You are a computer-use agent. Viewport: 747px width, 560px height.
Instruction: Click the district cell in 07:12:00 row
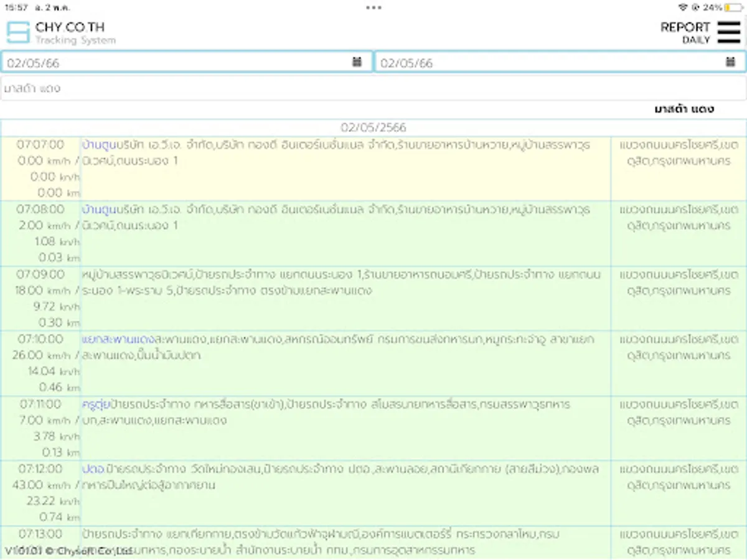click(x=679, y=493)
